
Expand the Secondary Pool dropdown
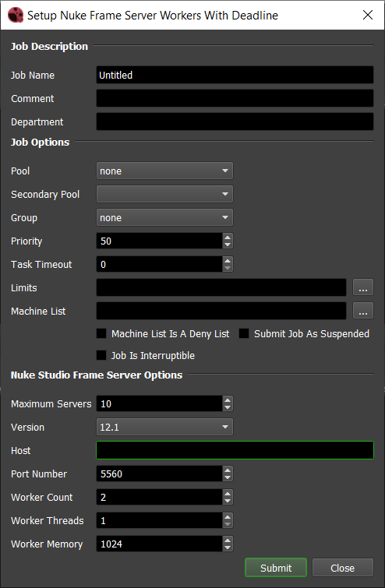(x=164, y=194)
